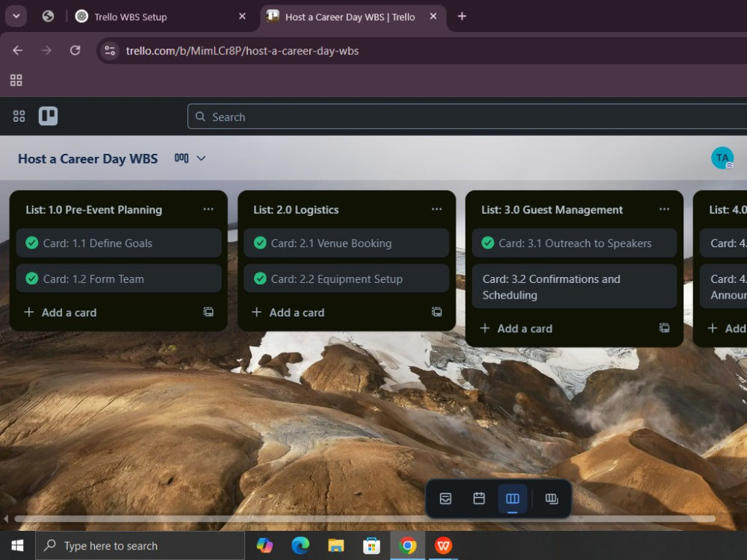This screenshot has width=747, height=560.
Task: Open a new browser tab
Action: (462, 16)
